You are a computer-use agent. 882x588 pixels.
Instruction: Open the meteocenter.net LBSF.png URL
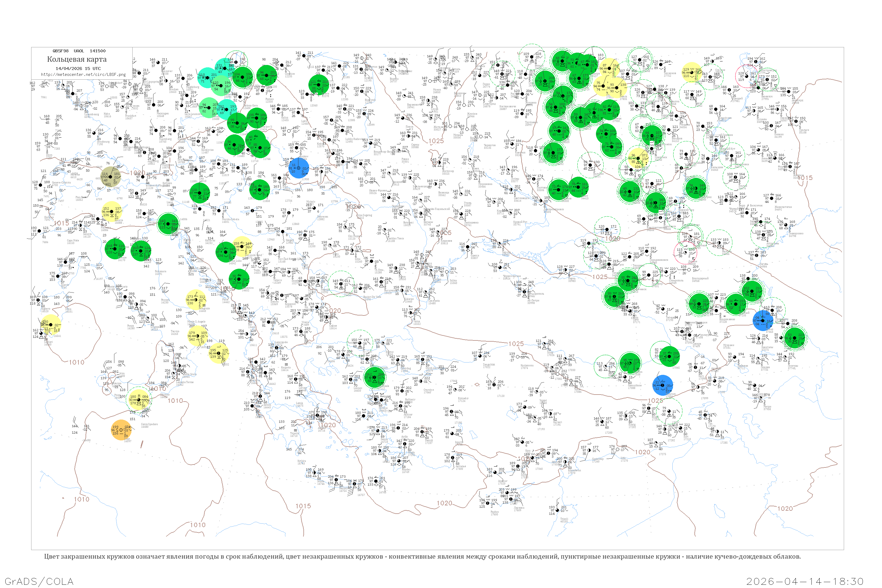83,74
